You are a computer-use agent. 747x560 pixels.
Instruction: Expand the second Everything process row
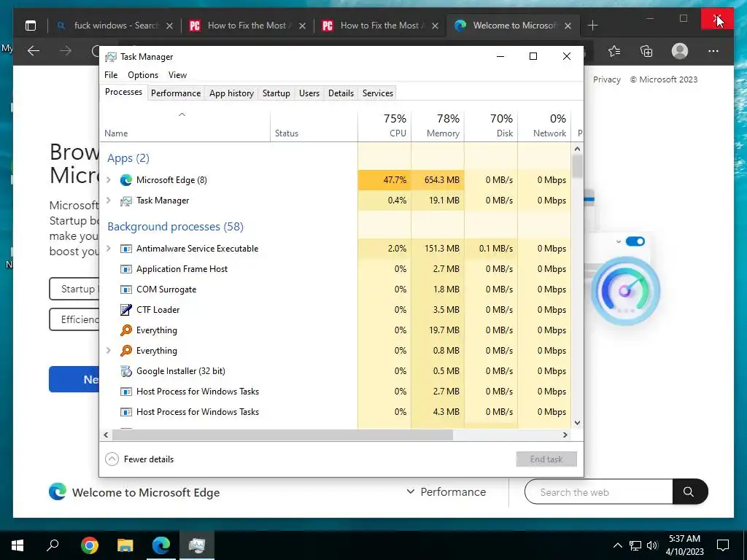tap(109, 351)
